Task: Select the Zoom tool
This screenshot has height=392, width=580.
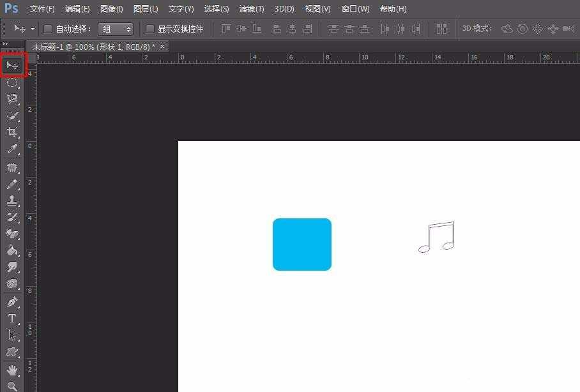Action: 11,385
